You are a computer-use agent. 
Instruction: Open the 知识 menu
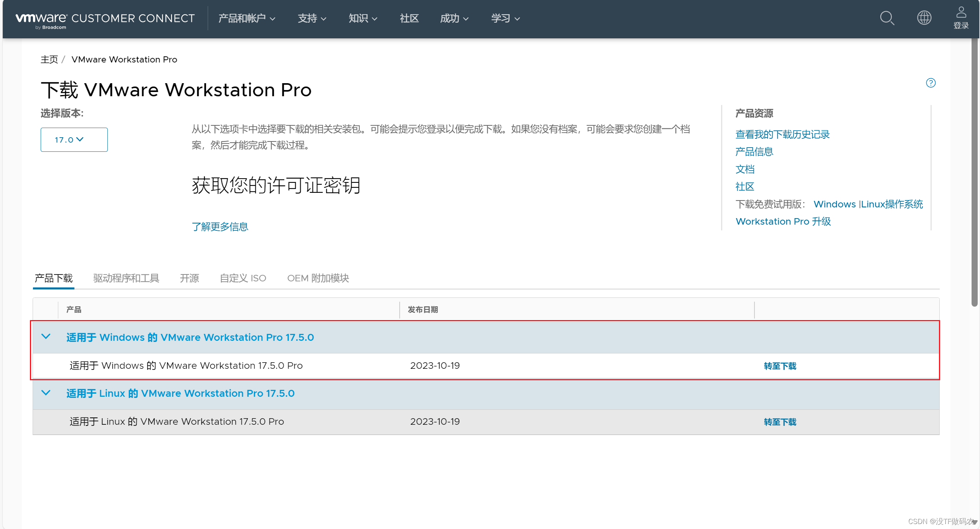tap(362, 18)
